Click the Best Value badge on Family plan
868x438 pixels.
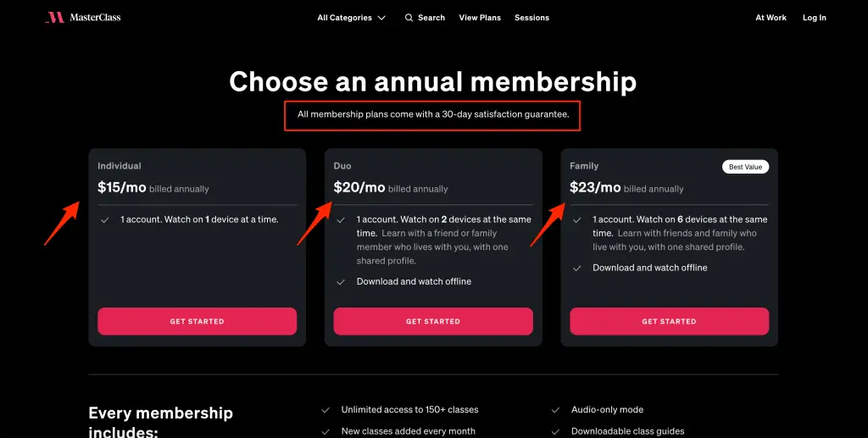click(745, 167)
